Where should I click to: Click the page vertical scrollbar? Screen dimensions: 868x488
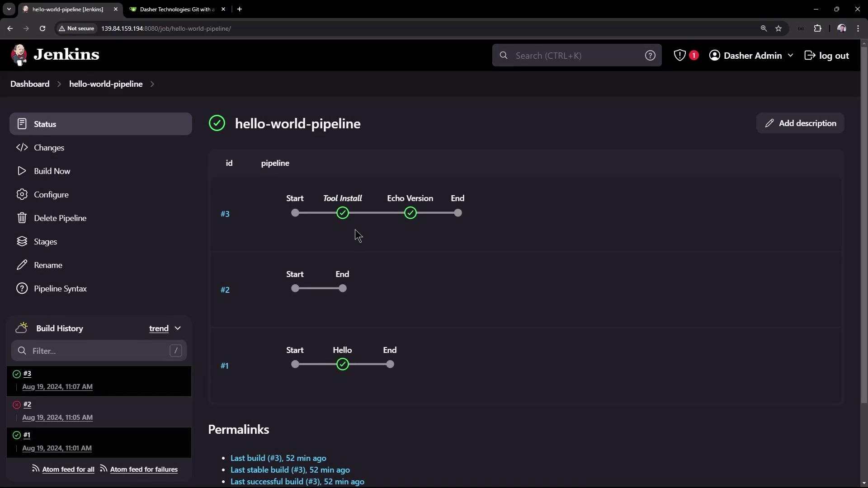864,226
